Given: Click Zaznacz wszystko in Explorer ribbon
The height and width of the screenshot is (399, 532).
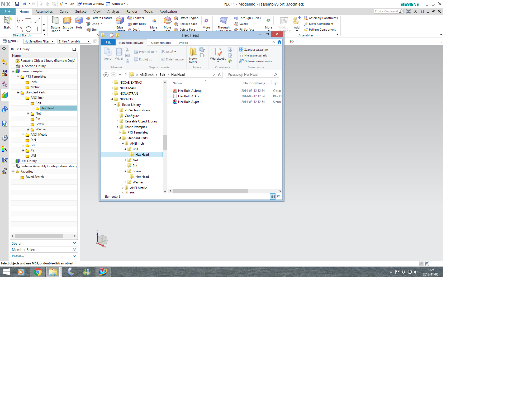Looking at the screenshot, I should click(x=254, y=50).
